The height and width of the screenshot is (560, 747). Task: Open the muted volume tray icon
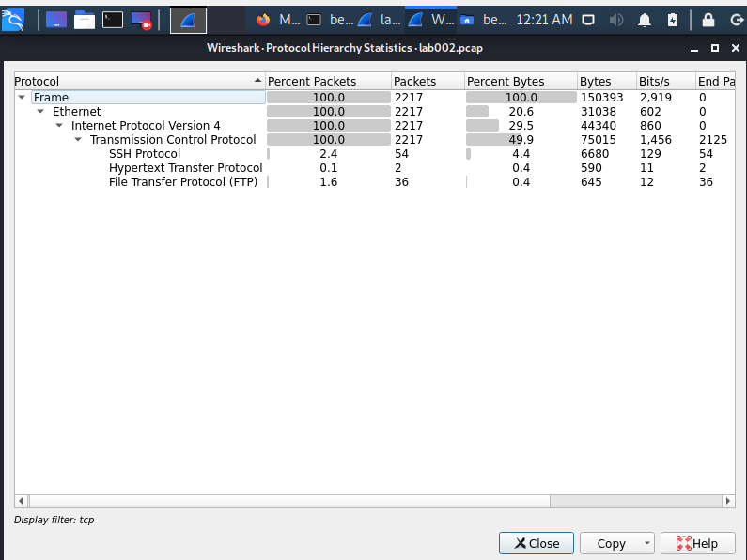616,20
